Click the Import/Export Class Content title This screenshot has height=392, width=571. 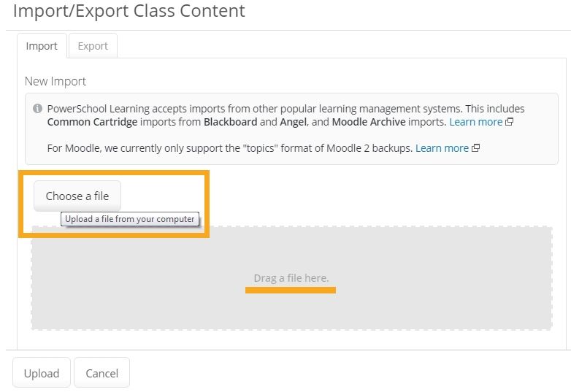click(x=129, y=12)
